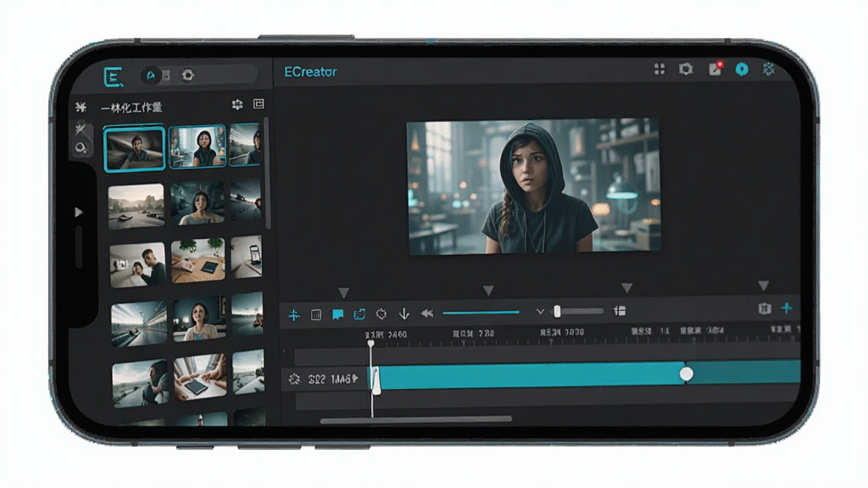Click the media panel vertical scrollbar

268,173
